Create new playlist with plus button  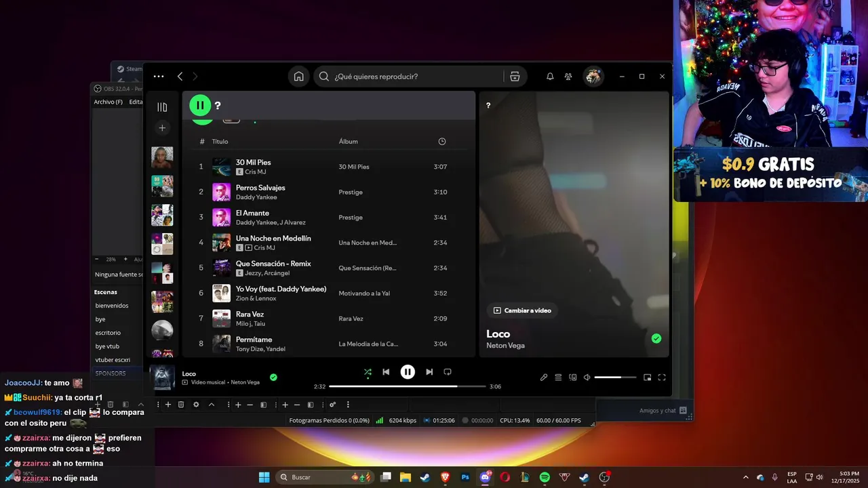tap(162, 127)
